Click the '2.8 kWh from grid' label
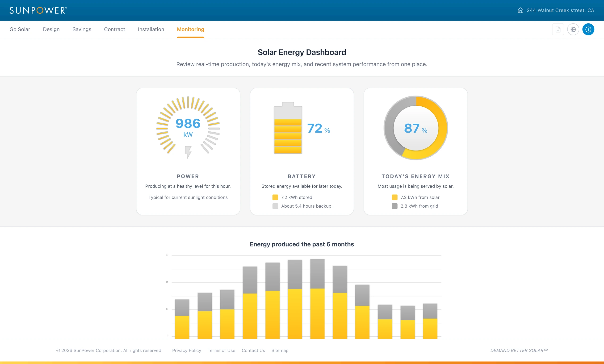The width and height of the screenshot is (604, 364). coord(419,206)
